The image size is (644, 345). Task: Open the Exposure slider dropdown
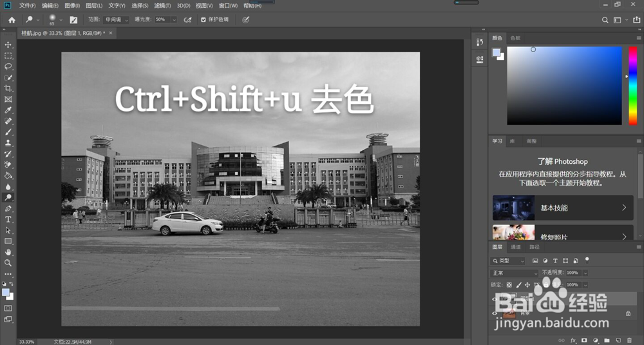(174, 20)
